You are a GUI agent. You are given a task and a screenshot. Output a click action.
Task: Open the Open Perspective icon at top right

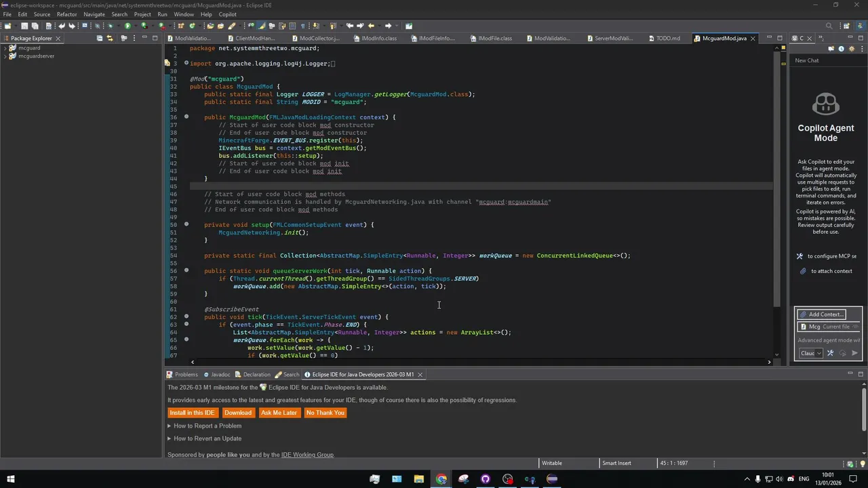tap(846, 26)
